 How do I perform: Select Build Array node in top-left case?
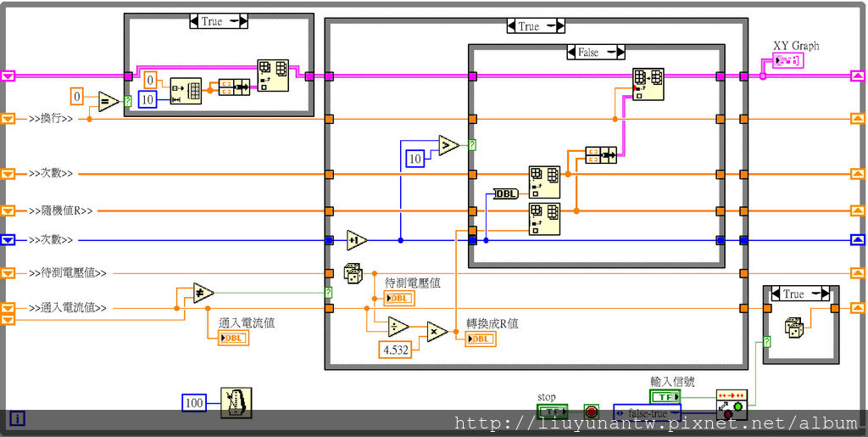pyautogui.click(x=234, y=87)
